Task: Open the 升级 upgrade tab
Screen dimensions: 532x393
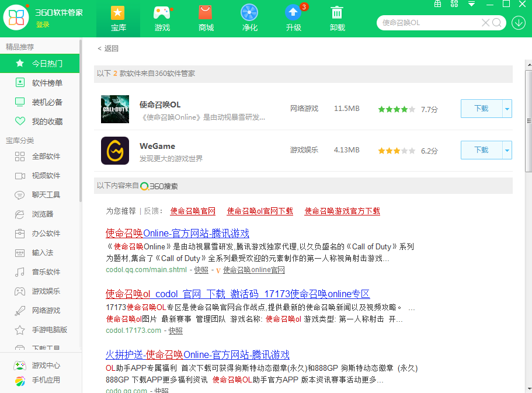Action: pos(294,19)
